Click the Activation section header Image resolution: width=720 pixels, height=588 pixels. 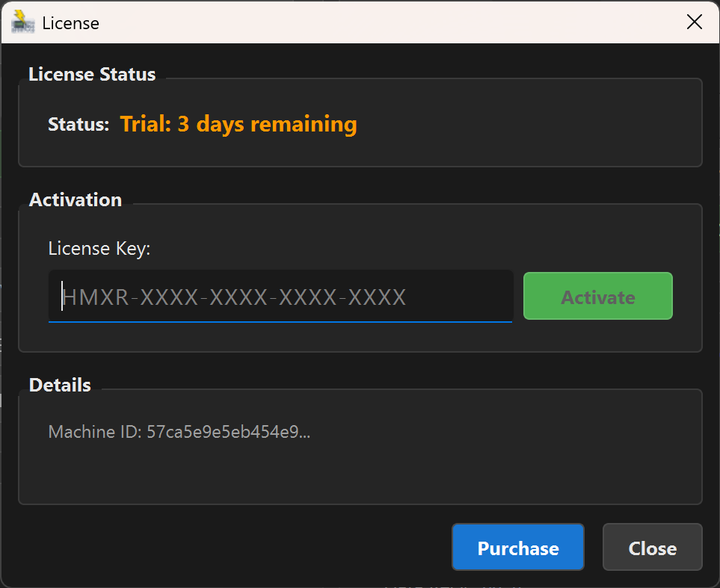[x=75, y=199]
